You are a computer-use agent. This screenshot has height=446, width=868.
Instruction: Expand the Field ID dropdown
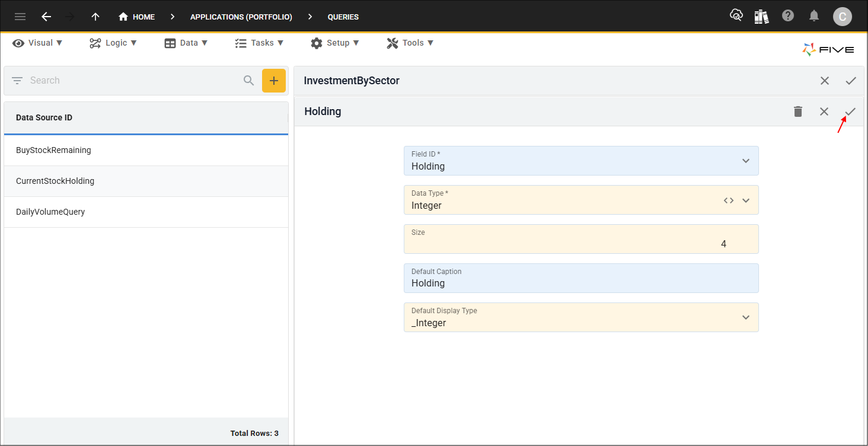746,161
